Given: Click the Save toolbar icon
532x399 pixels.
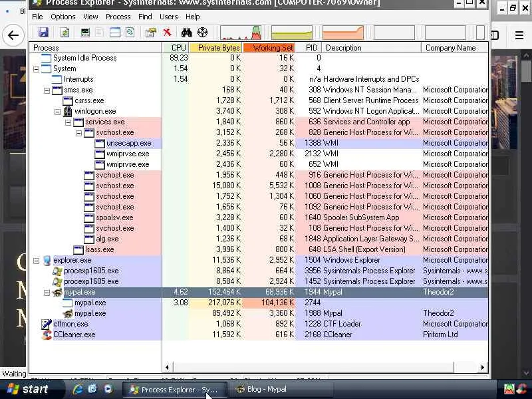Looking at the screenshot, I should [43, 32].
